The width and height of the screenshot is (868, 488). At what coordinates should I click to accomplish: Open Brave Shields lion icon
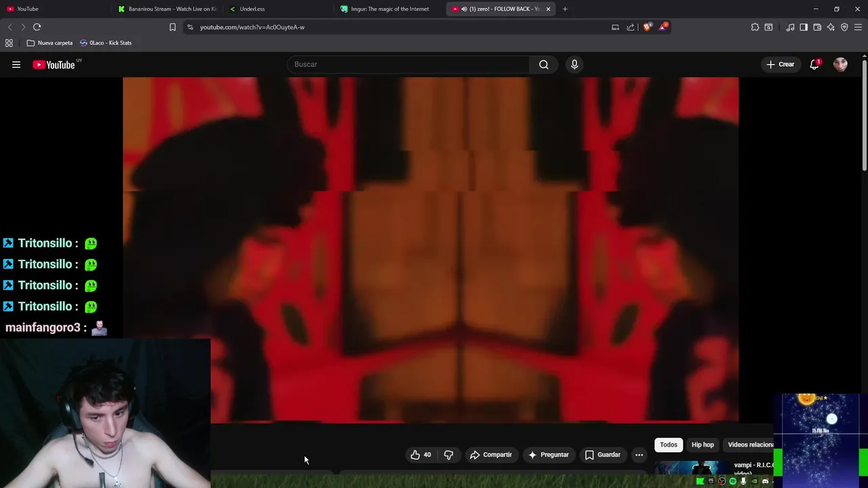648,26
